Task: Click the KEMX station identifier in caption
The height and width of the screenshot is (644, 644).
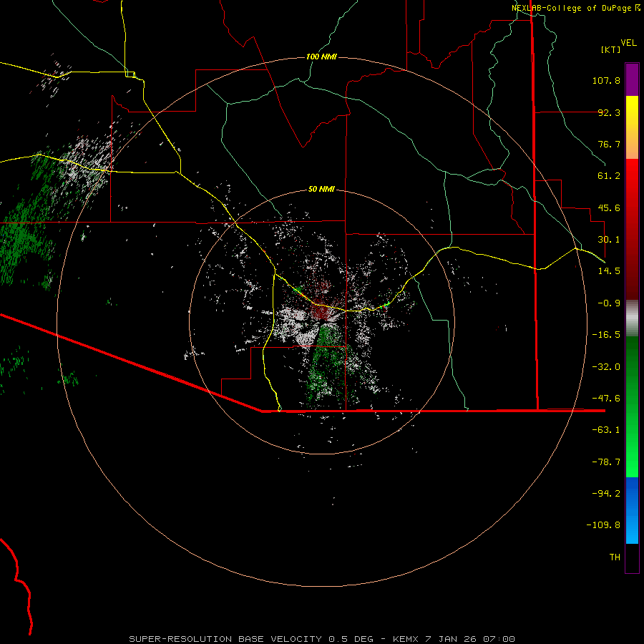Action: (406, 639)
